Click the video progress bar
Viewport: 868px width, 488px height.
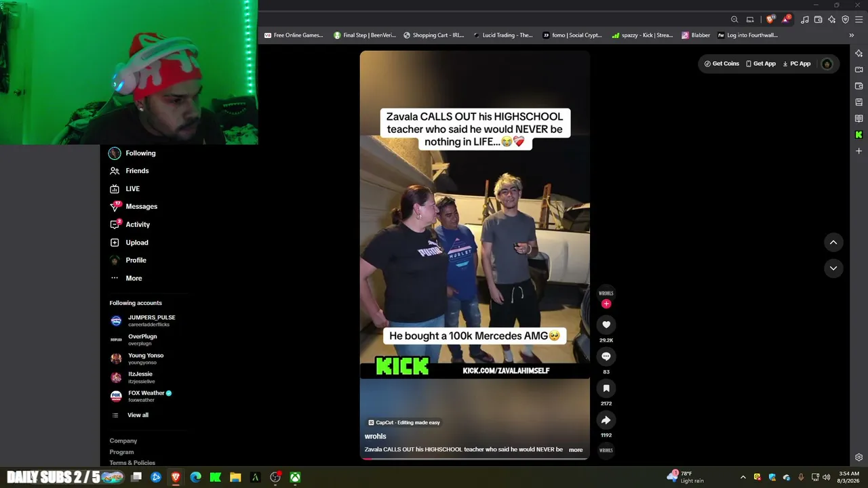click(x=475, y=459)
